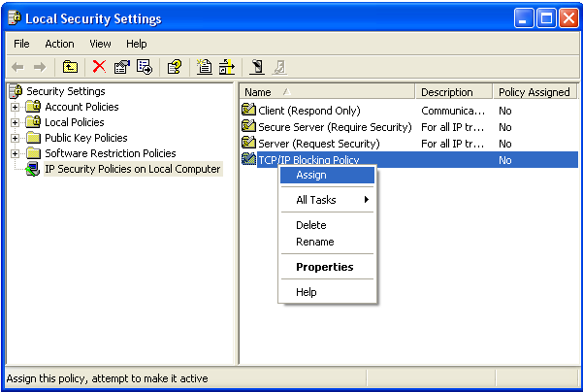Sort by the Description column header

454,92
